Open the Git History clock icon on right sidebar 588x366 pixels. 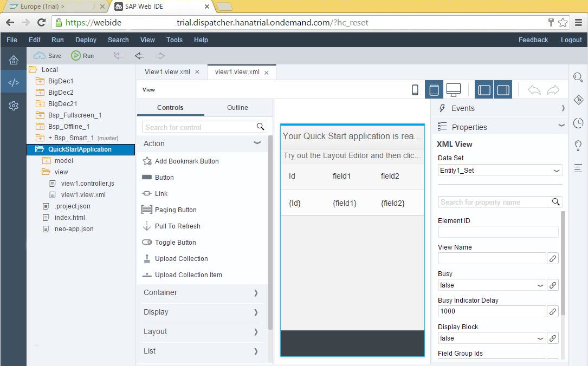click(x=578, y=123)
